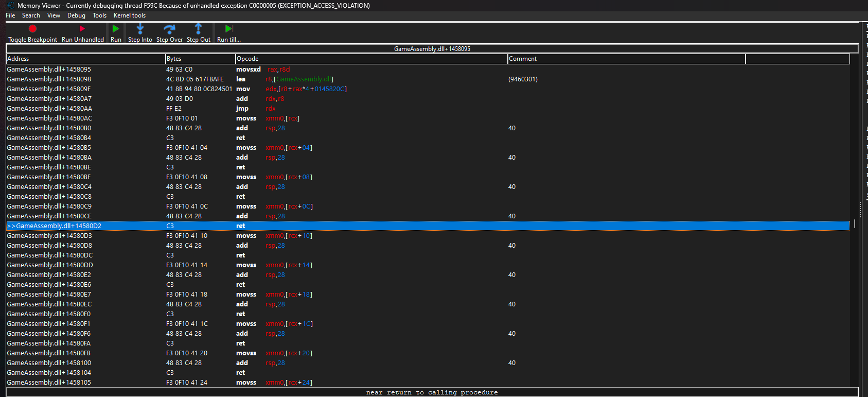Click the Opcode column header

370,59
